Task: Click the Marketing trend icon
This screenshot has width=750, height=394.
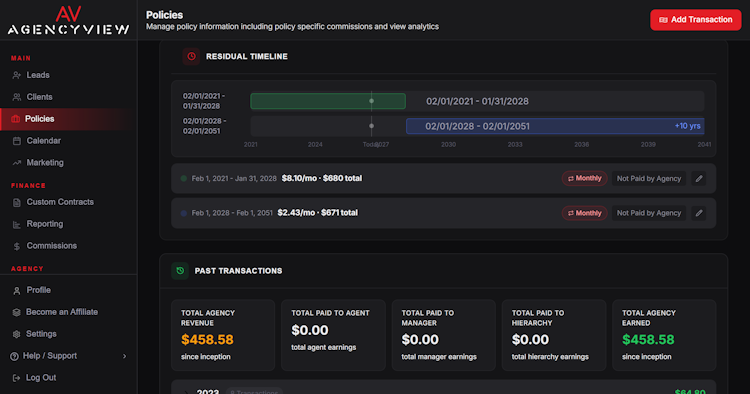Action: click(x=17, y=163)
